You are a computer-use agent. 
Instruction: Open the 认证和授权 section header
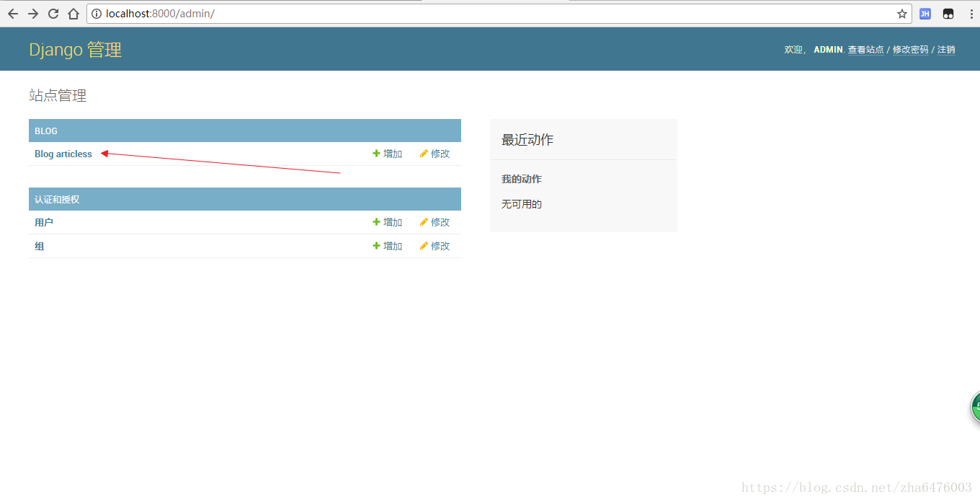point(57,199)
